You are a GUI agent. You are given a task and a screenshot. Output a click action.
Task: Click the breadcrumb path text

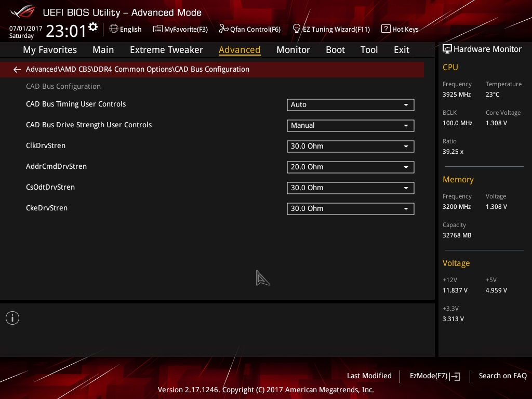click(137, 69)
